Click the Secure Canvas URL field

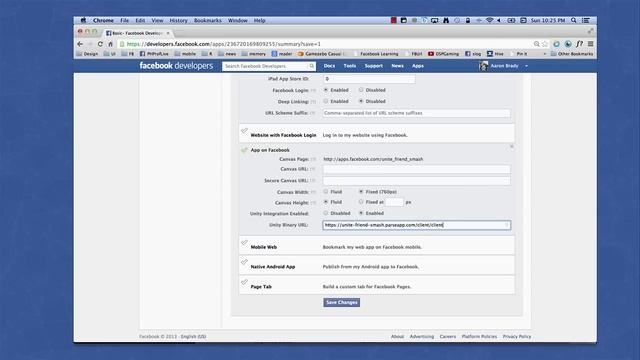416,180
